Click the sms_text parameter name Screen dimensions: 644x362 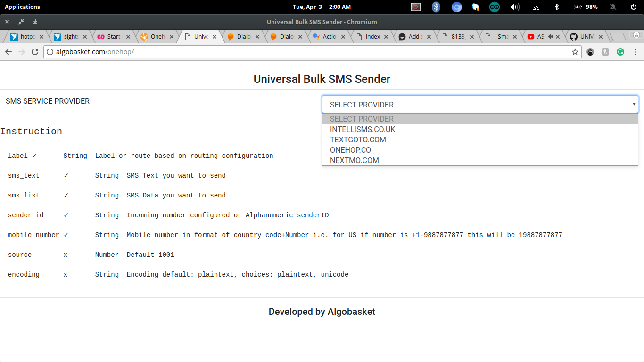point(24,175)
